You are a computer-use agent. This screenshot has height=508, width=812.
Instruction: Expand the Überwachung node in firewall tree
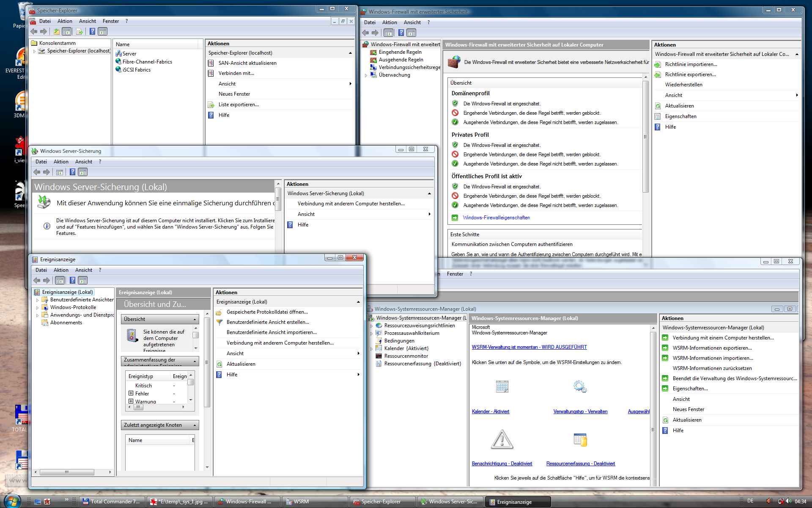(x=366, y=75)
